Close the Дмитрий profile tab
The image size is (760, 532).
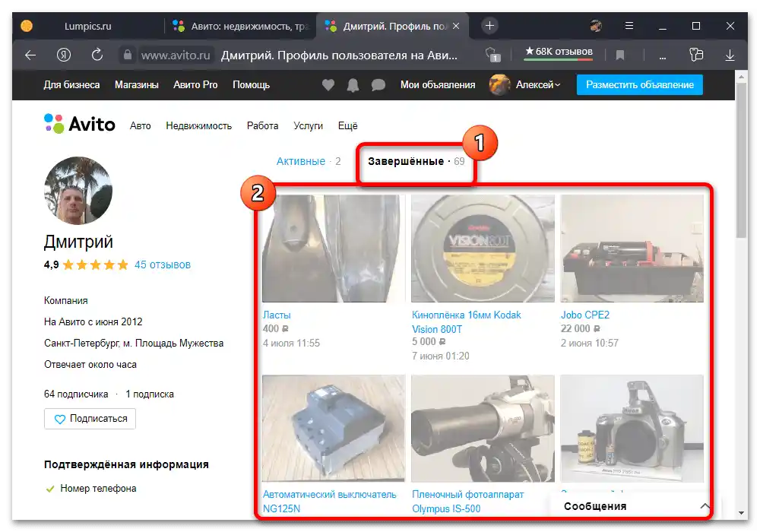tap(456, 26)
